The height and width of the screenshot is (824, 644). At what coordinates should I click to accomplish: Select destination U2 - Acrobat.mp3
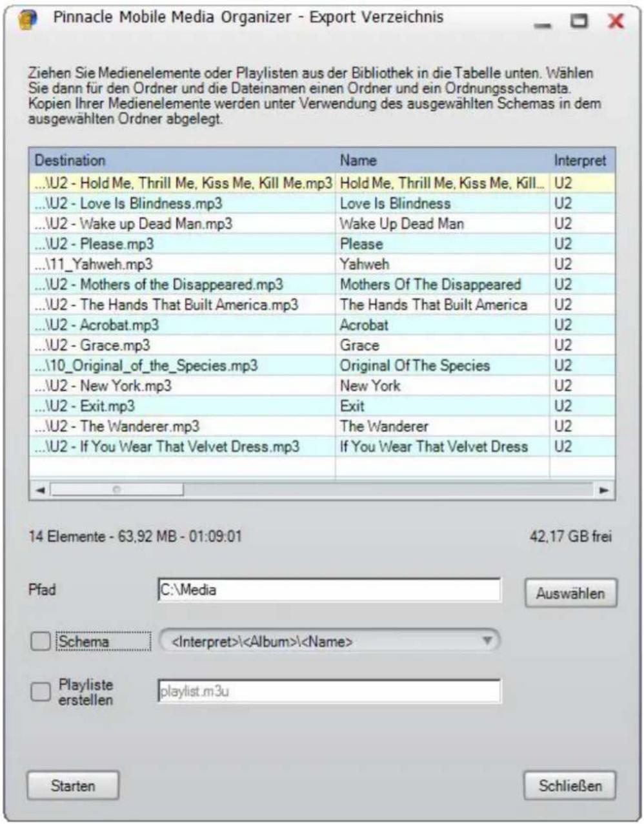183,325
